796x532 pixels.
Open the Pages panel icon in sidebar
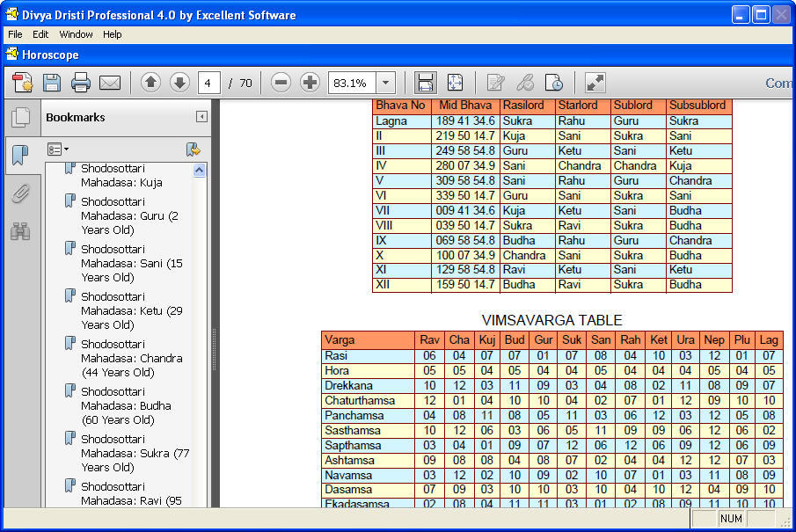[21, 117]
